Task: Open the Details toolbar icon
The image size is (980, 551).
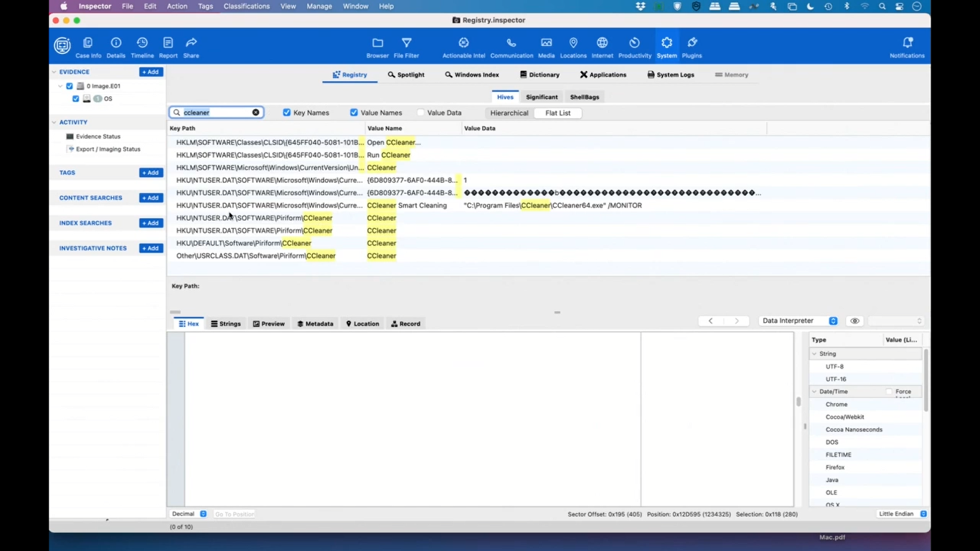Action: coord(116,47)
